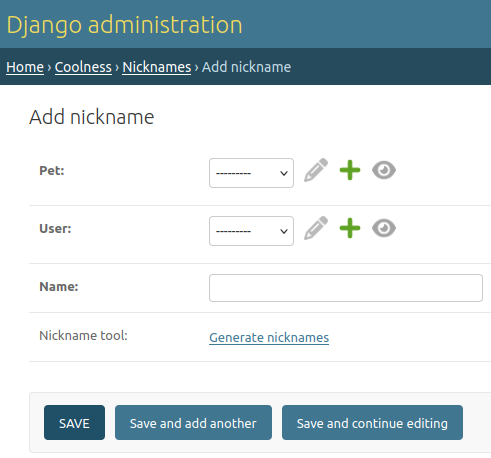
Task: Add a new Pet with the green plus
Action: pos(350,170)
